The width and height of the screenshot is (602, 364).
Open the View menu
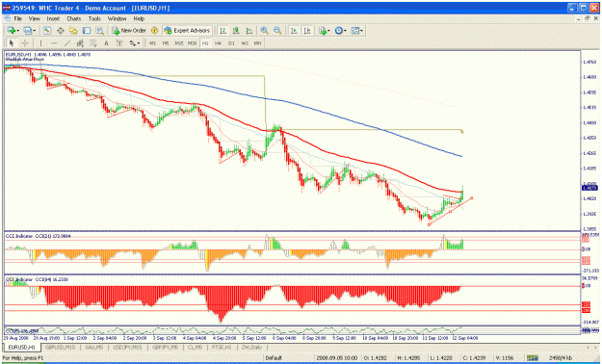click(x=34, y=18)
